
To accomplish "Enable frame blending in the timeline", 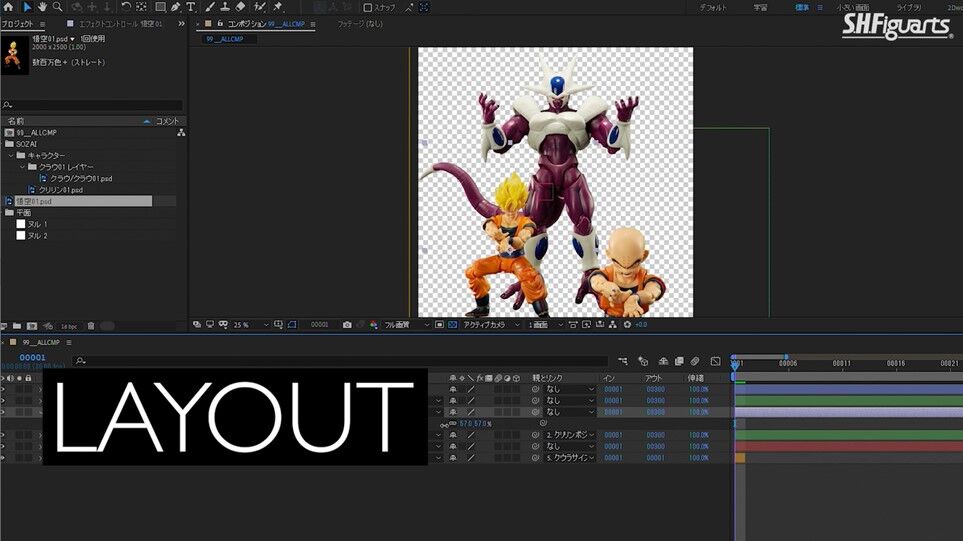I will 679,361.
